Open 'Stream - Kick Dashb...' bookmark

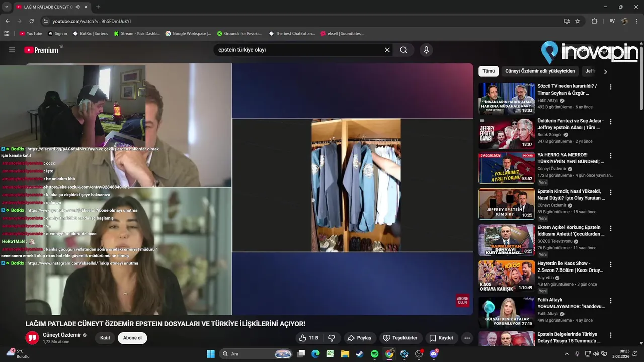coord(137,33)
